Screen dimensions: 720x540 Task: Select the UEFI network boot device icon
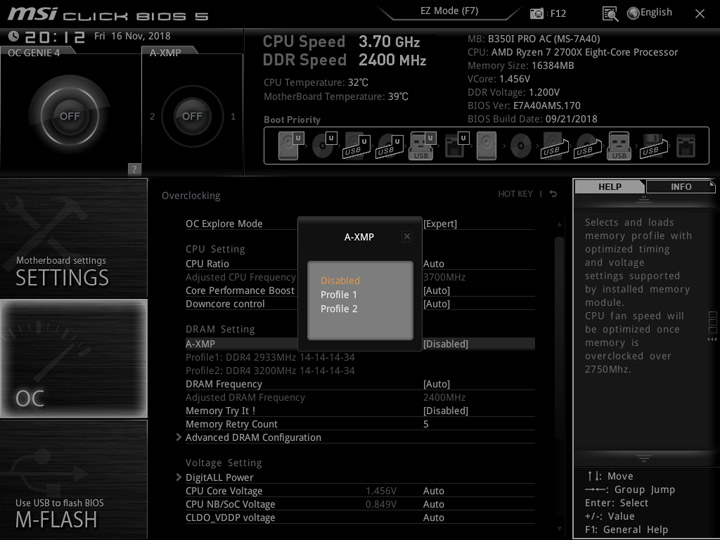(456, 145)
